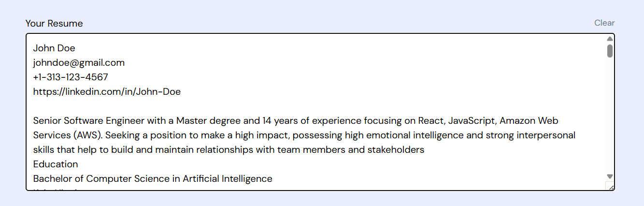Click the textarea resize handle
644x206 pixels.
tap(610, 187)
